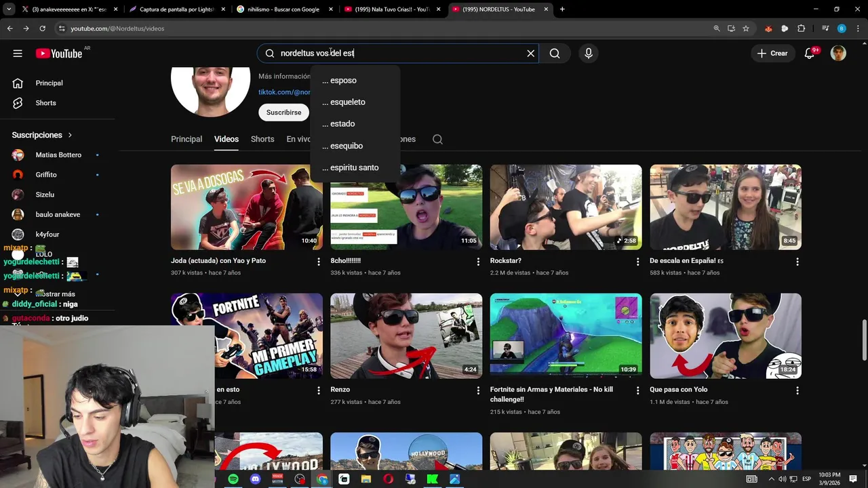868x488 pixels.
Task: Switch to the channel Shorts tab
Action: [262, 139]
